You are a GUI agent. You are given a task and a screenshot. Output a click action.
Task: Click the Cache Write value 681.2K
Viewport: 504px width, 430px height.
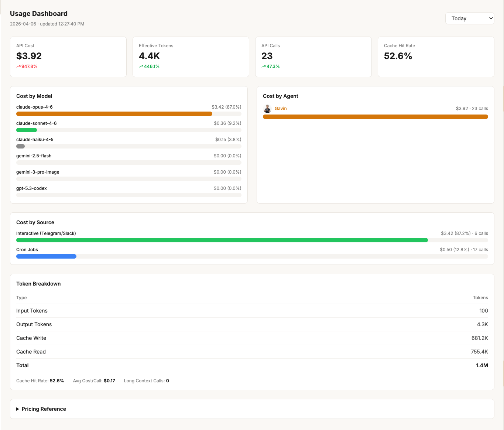480,338
